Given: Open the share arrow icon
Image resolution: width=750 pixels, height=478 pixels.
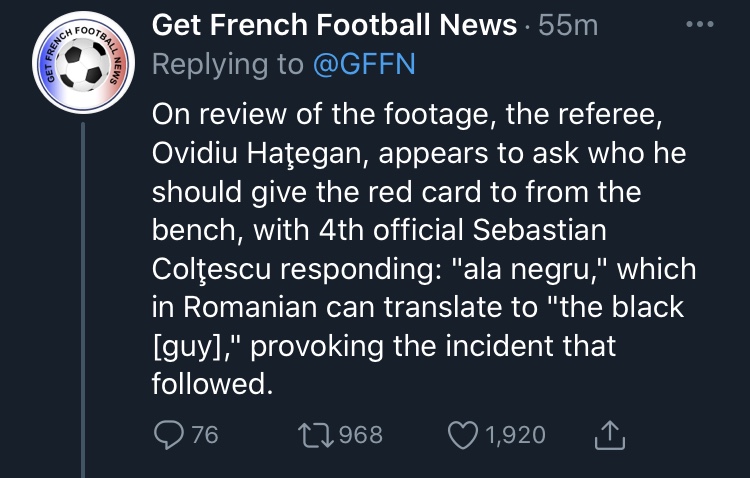Looking at the screenshot, I should tap(610, 434).
